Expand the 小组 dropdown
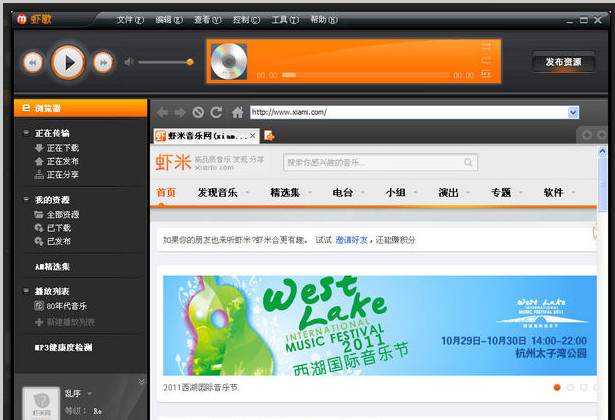The image size is (615, 420). tap(415, 193)
